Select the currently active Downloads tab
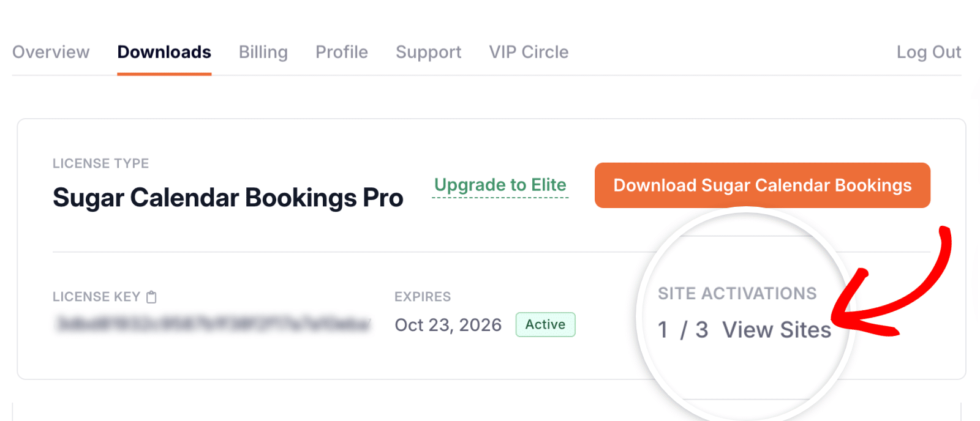 tap(164, 52)
